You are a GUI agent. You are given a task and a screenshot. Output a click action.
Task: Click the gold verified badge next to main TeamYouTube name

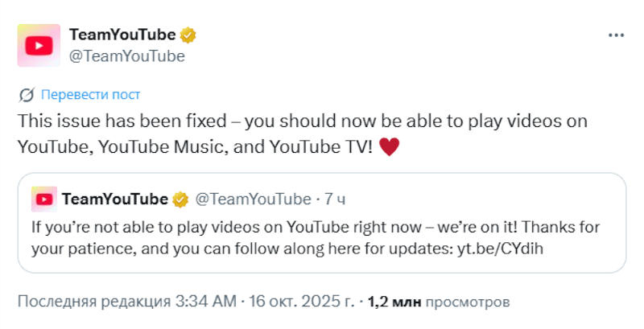(189, 35)
